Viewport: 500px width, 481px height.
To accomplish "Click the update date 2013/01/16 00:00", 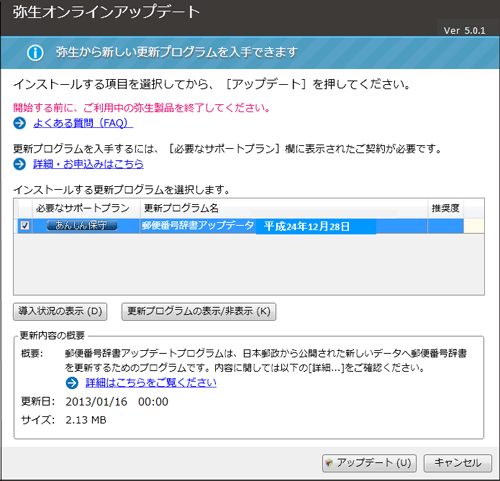I will click(x=117, y=402).
